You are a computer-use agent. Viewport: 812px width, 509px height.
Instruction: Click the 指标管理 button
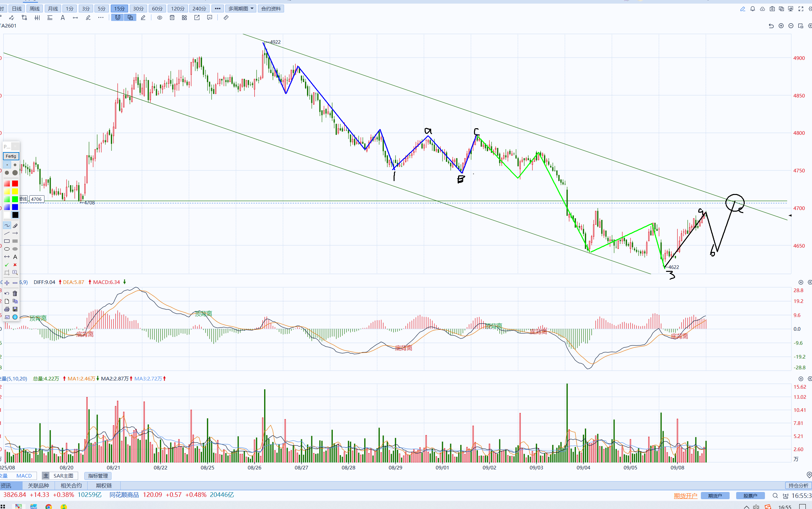(x=98, y=476)
